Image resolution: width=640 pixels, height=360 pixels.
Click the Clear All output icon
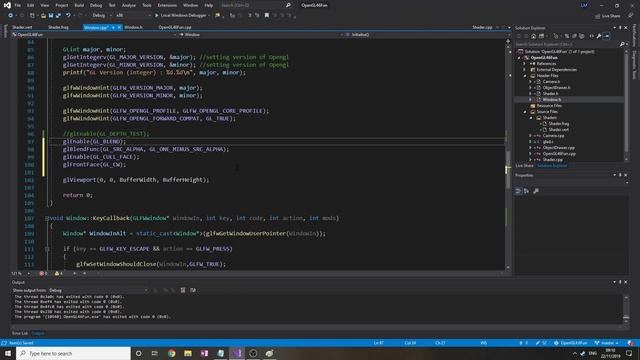point(183,290)
